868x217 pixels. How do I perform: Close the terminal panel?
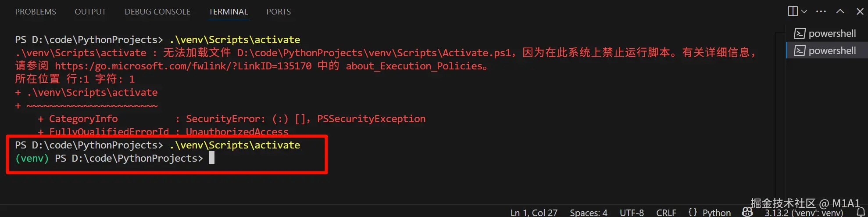coord(860,11)
